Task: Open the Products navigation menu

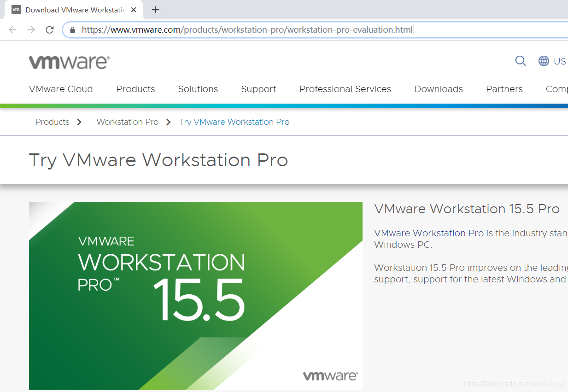Action: click(135, 89)
